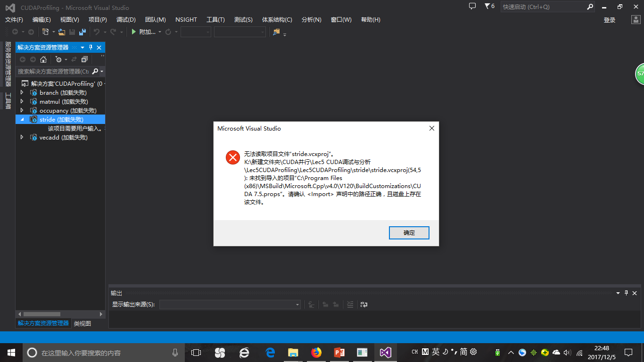Click the 登录 sign-in link
Screen dimensions: 644x362
pyautogui.click(x=610, y=20)
